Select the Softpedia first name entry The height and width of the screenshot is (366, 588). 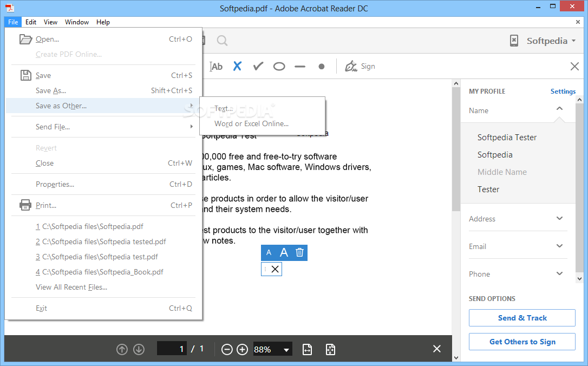click(495, 154)
